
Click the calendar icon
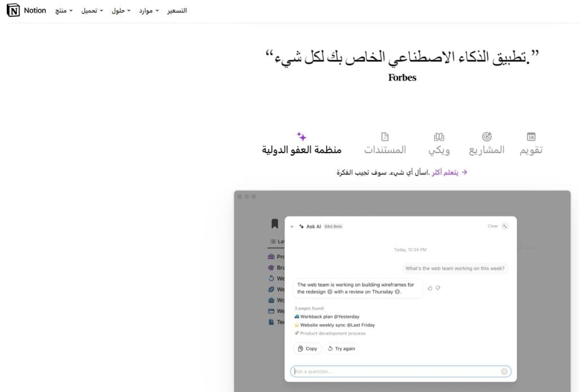531,137
